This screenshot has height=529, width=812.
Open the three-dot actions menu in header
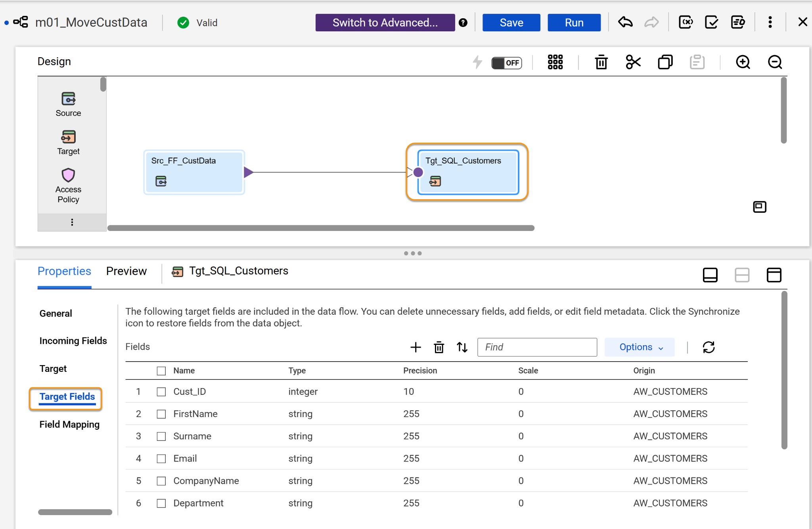pyautogui.click(x=770, y=22)
